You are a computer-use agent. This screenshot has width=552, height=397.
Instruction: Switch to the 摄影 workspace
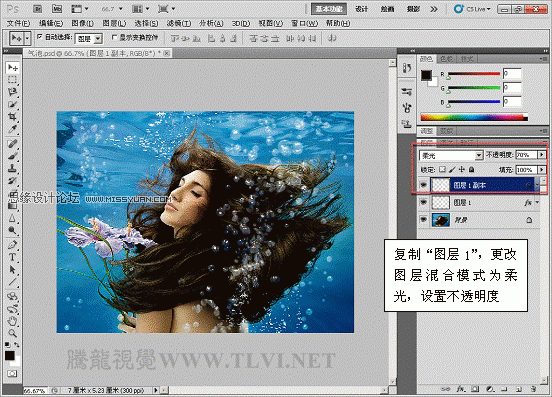pos(413,9)
